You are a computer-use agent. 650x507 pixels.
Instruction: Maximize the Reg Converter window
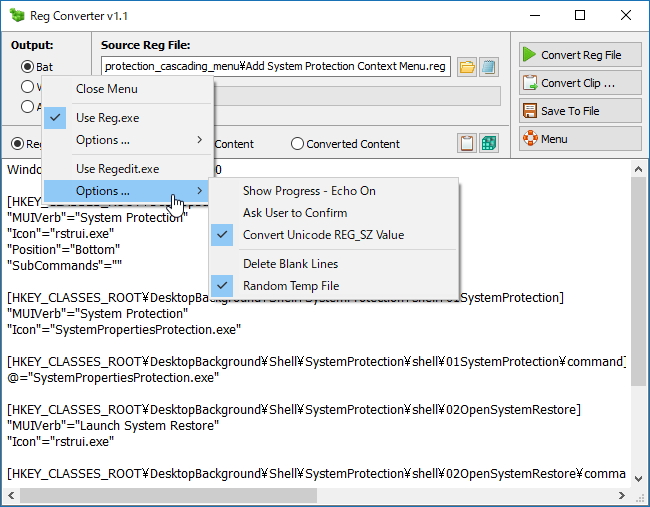point(580,15)
